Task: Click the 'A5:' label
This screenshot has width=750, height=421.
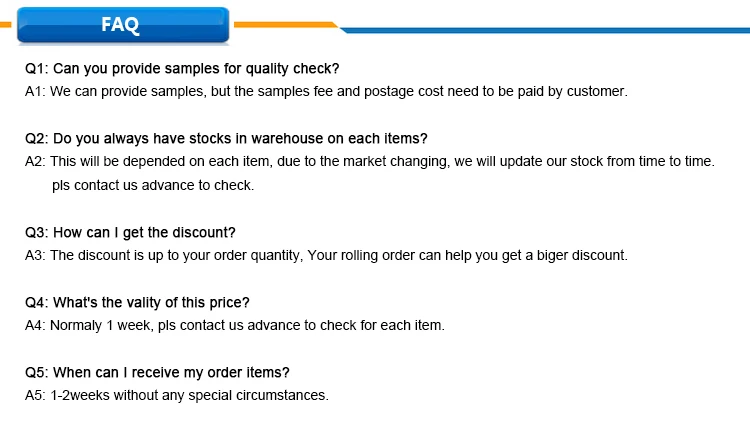Action: point(35,395)
